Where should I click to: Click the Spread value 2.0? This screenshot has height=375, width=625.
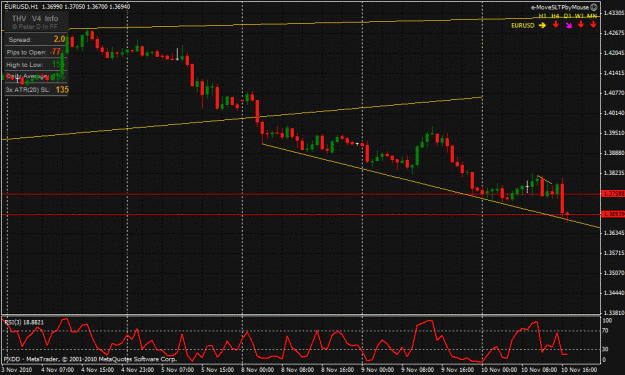pos(59,39)
